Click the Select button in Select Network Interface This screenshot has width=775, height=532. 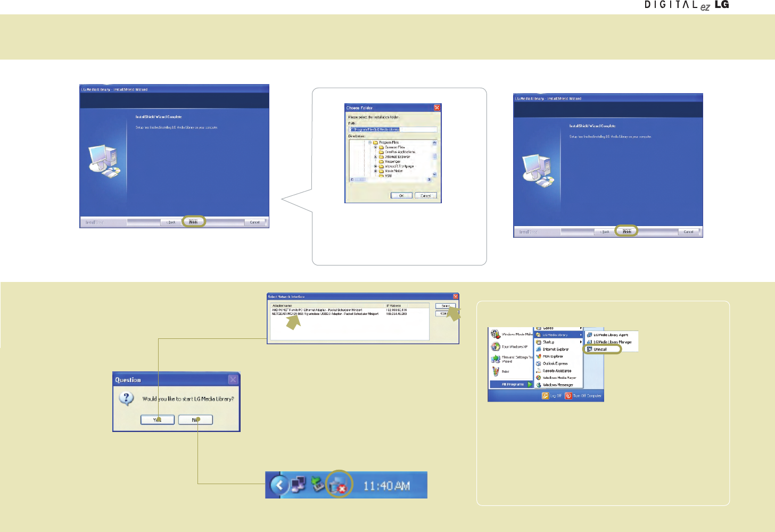coord(446,306)
